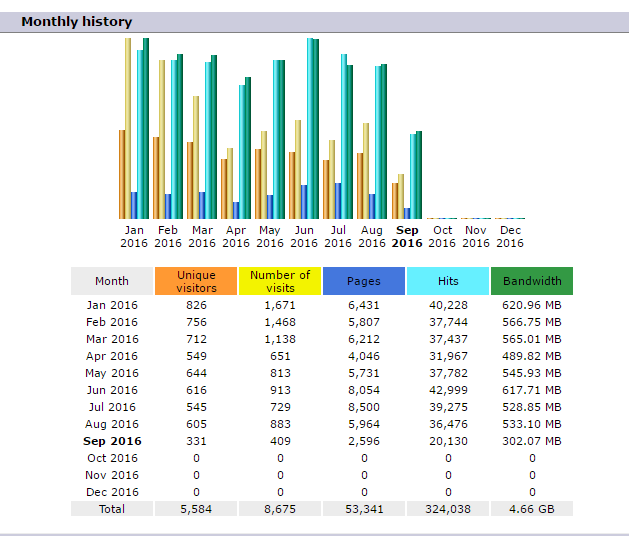The image size is (629, 545).
Task: Click the Oct 2016 chart label
Action: (x=442, y=237)
